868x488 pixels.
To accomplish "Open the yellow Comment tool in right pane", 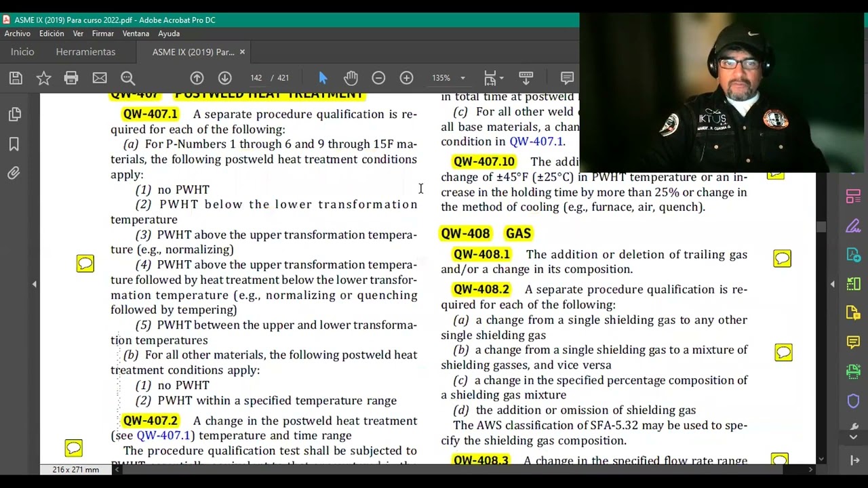I will pos(853,342).
